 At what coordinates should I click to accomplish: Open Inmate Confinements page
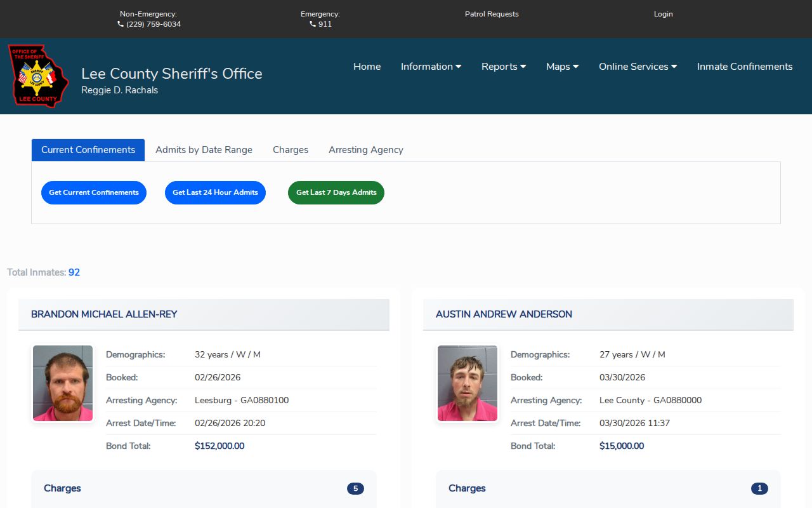[745, 67]
